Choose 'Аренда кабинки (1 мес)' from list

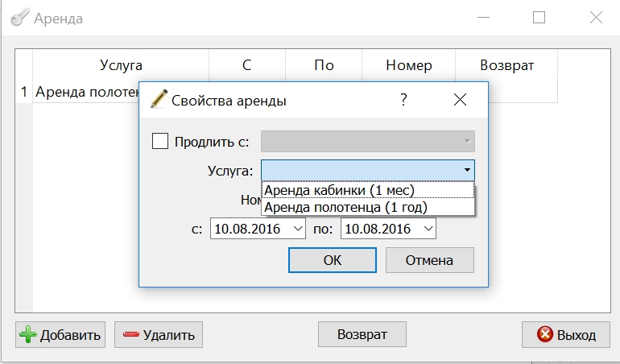coord(368,190)
